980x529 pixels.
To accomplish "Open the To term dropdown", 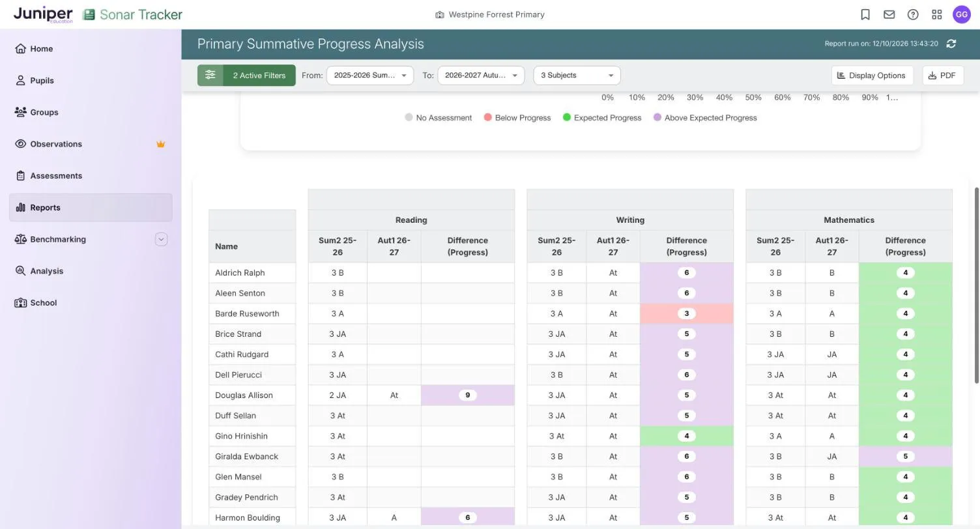I will pos(481,76).
